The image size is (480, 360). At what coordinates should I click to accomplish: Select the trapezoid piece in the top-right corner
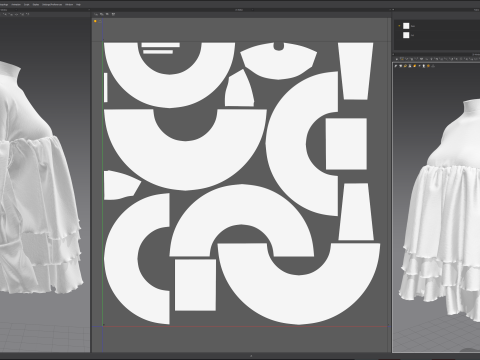(356, 71)
